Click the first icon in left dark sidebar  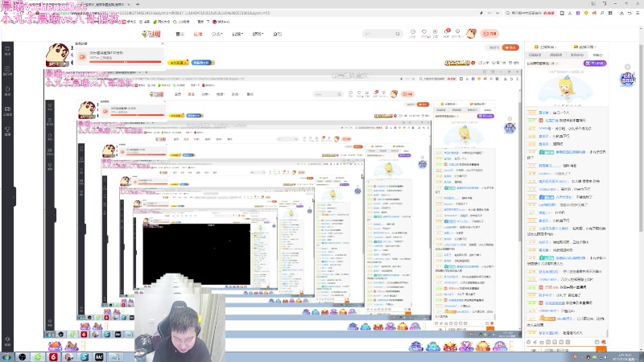(x=7, y=51)
